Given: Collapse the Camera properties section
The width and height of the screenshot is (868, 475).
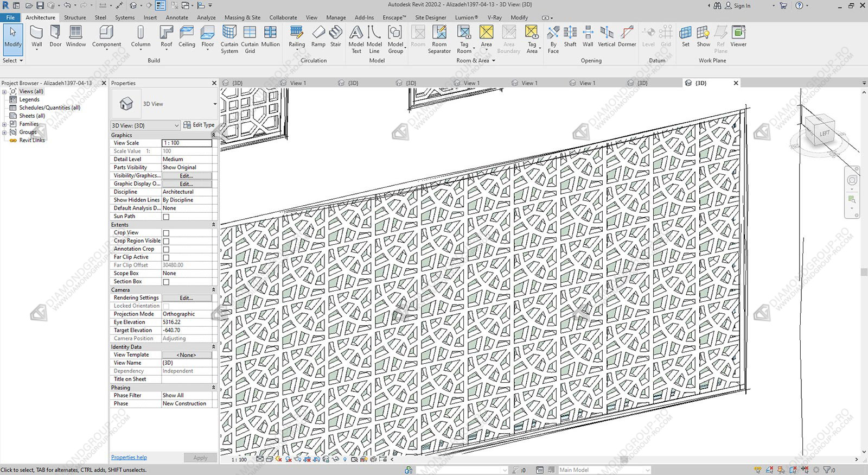Looking at the screenshot, I should coord(213,290).
